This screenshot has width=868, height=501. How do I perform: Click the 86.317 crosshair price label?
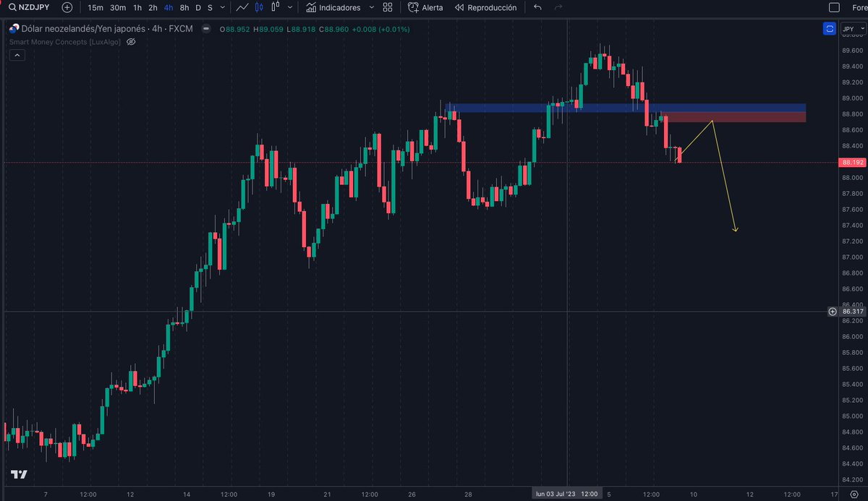click(853, 312)
